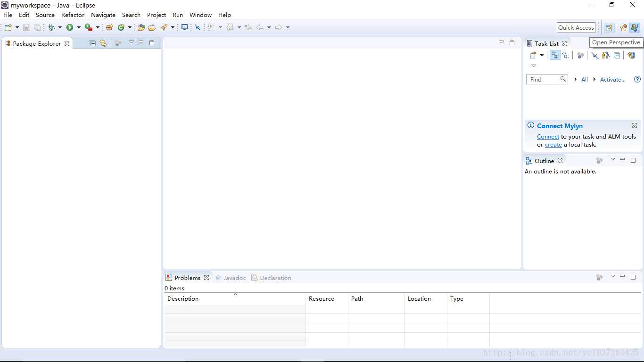Click the Run with toolbox icon
The height and width of the screenshot is (362, 644).
pyautogui.click(x=89, y=27)
